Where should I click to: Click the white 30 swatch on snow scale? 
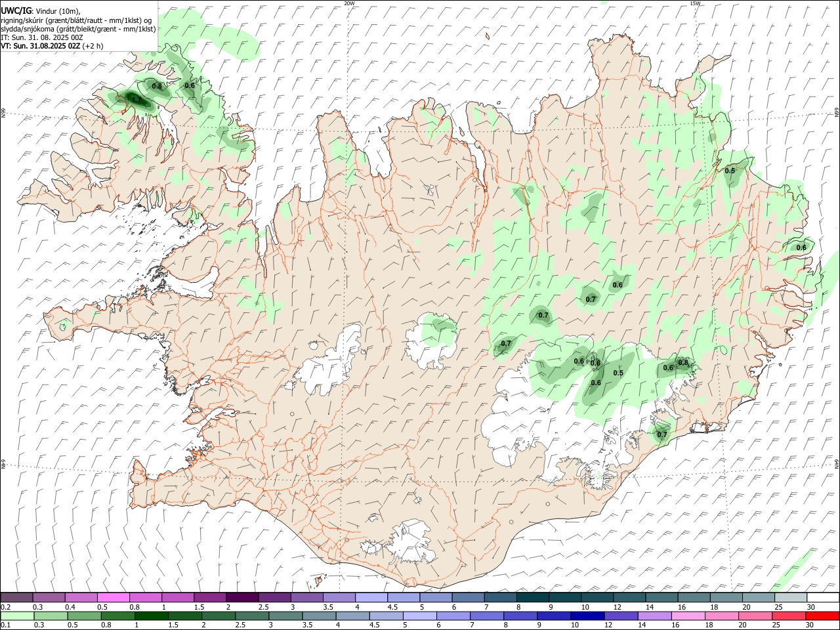(823, 597)
